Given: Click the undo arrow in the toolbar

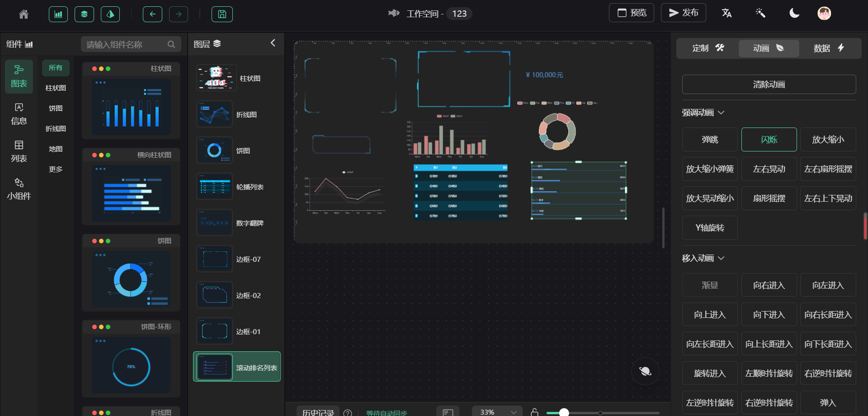Looking at the screenshot, I should click(152, 14).
